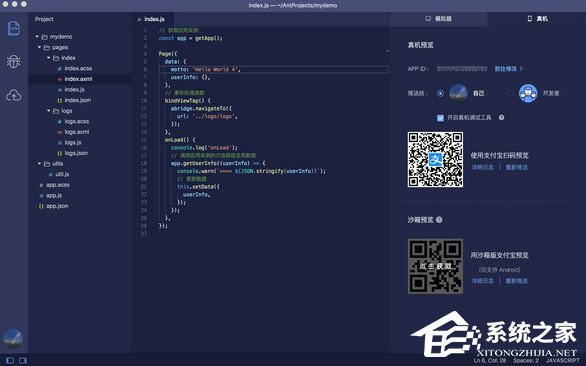Open app.json in the file tree

tap(57, 206)
